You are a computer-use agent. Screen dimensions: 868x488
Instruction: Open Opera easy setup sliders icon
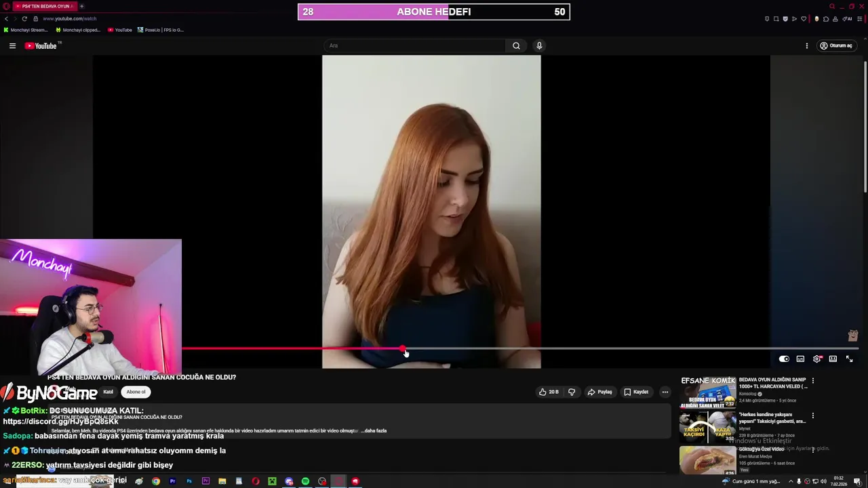[860, 18]
